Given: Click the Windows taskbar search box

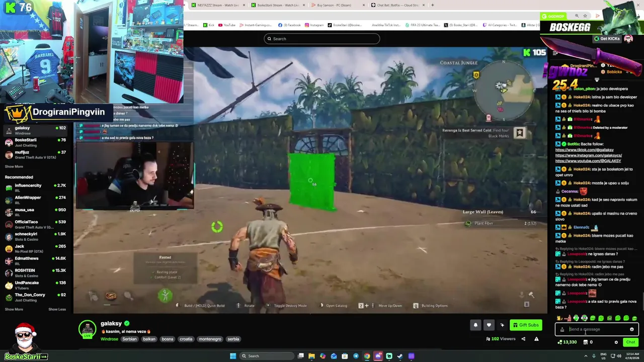Looking at the screenshot, I should (x=267, y=356).
